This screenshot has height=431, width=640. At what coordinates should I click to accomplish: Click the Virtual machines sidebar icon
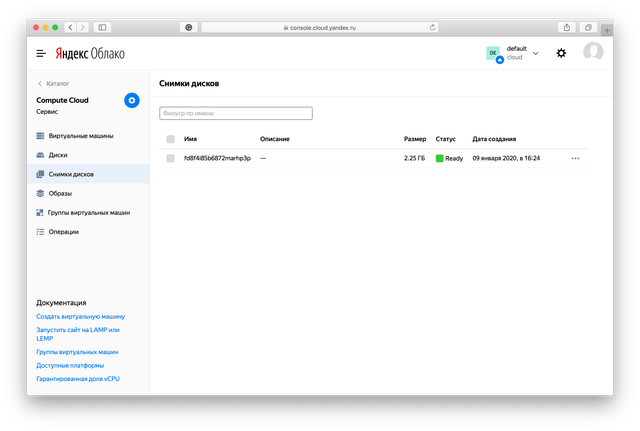point(40,135)
